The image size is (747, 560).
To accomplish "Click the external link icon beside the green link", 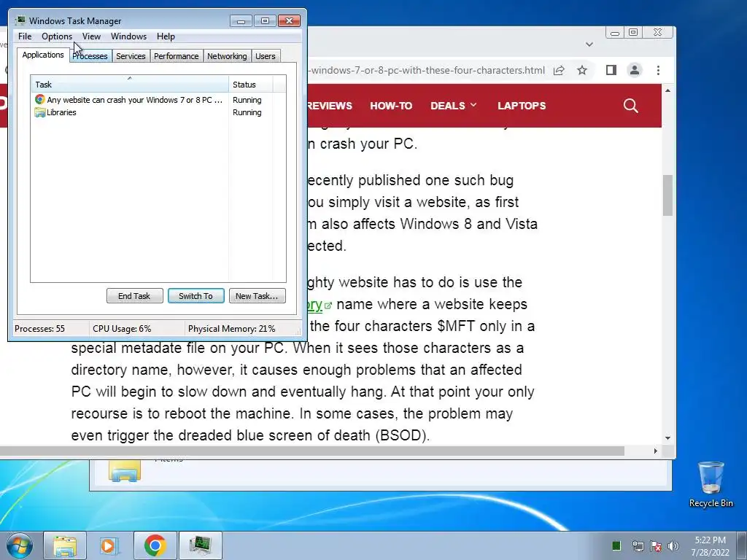I will (328, 306).
